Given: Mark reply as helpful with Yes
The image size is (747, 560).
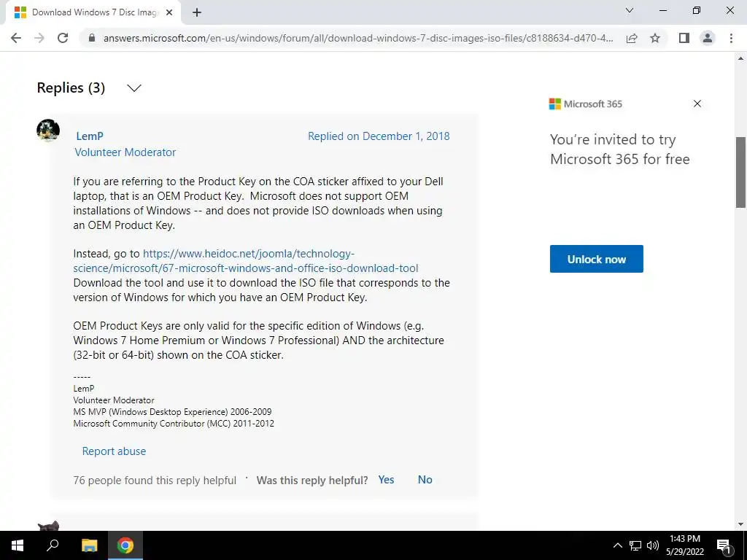Looking at the screenshot, I should coord(386,480).
